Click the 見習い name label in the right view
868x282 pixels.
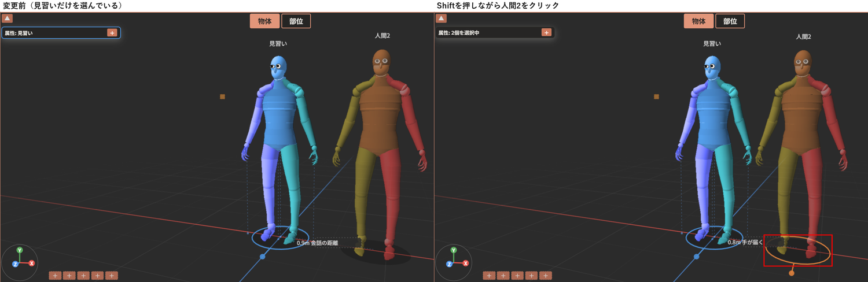click(712, 44)
